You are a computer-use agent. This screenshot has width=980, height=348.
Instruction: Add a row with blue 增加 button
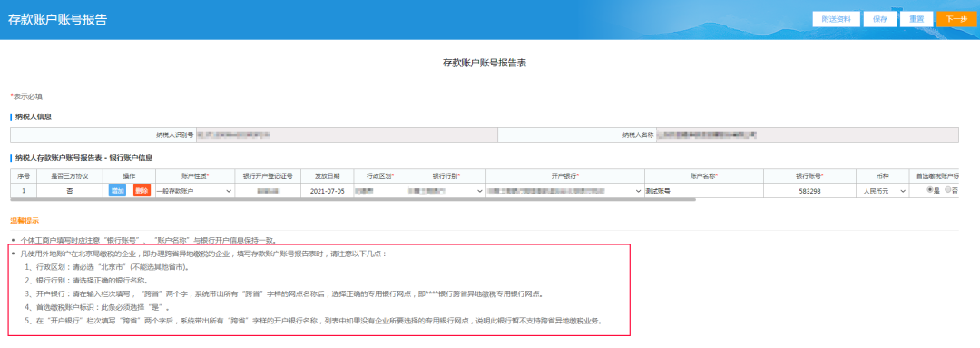117,190
